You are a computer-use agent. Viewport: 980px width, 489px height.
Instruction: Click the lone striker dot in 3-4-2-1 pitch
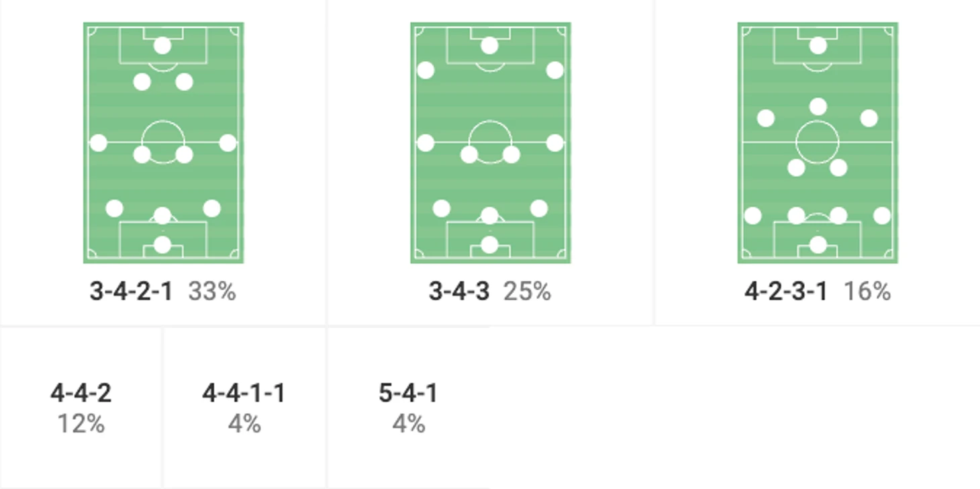point(162,46)
